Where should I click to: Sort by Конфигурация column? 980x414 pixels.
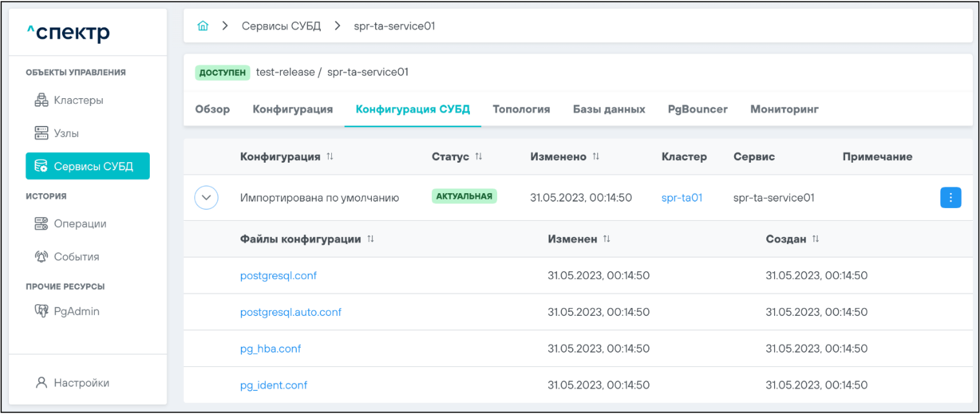coord(330,157)
